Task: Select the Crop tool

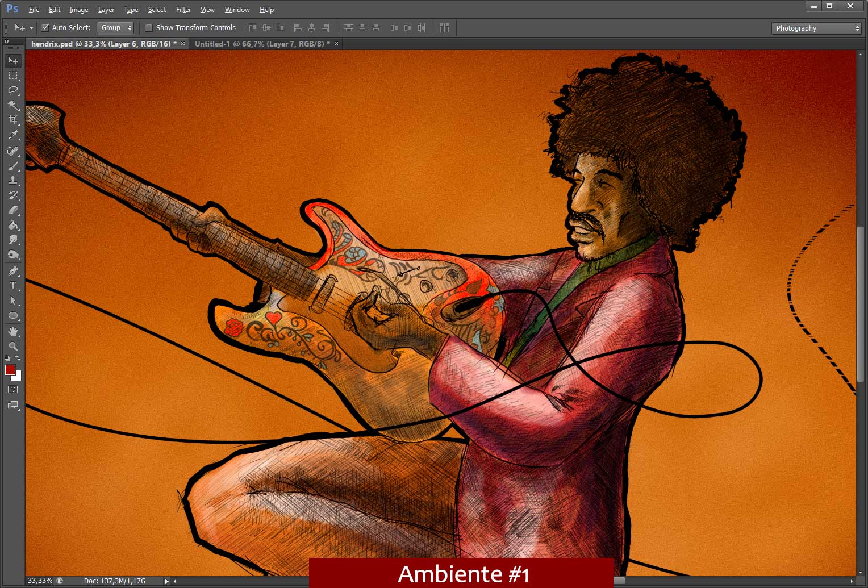Action: tap(13, 120)
